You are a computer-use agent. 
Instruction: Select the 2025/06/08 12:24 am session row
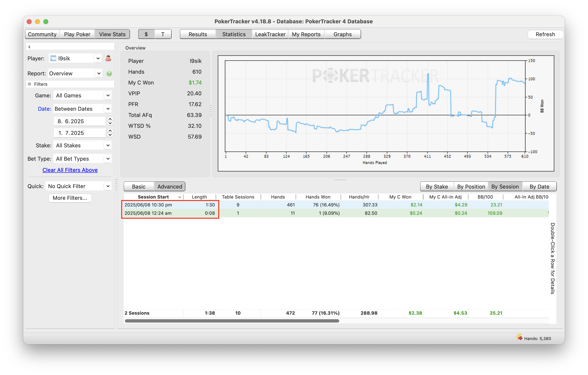tap(336, 213)
